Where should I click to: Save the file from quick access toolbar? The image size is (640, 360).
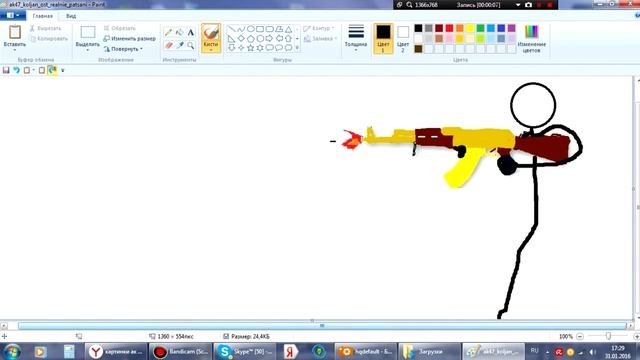pos(6,70)
